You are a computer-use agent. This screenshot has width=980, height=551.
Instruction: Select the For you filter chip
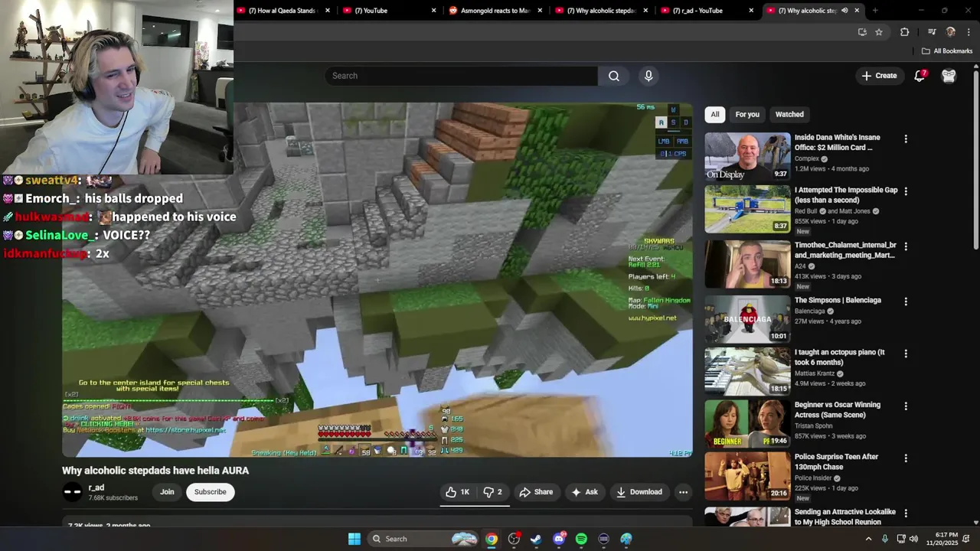pos(747,115)
